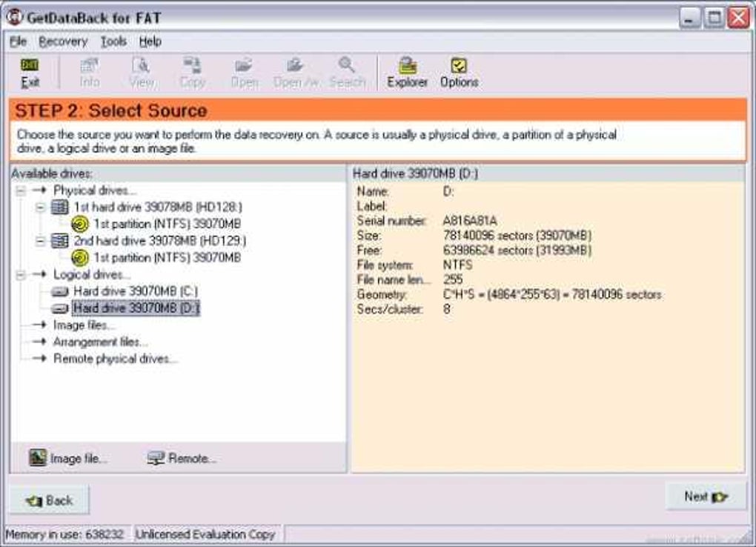Screen dimensions: 756x547
Task: Open the Help menu
Action: pyautogui.click(x=150, y=42)
